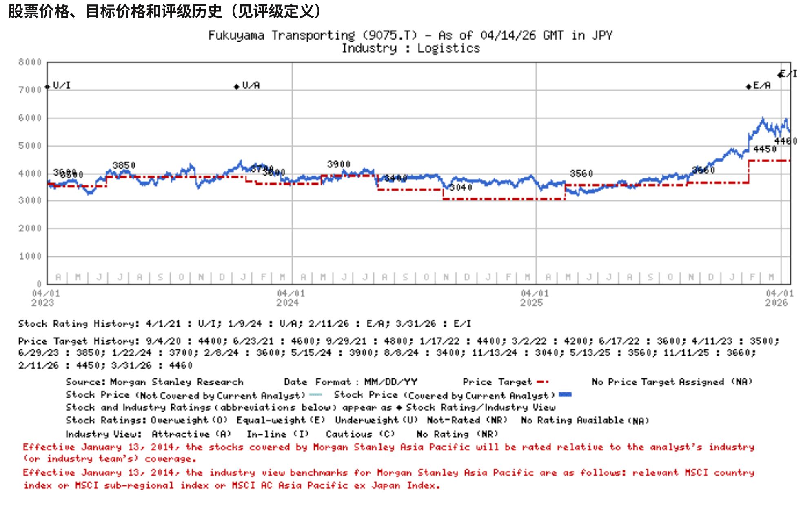Click the 5000 y-axis label
The height and width of the screenshot is (523, 812).
[x=30, y=146]
